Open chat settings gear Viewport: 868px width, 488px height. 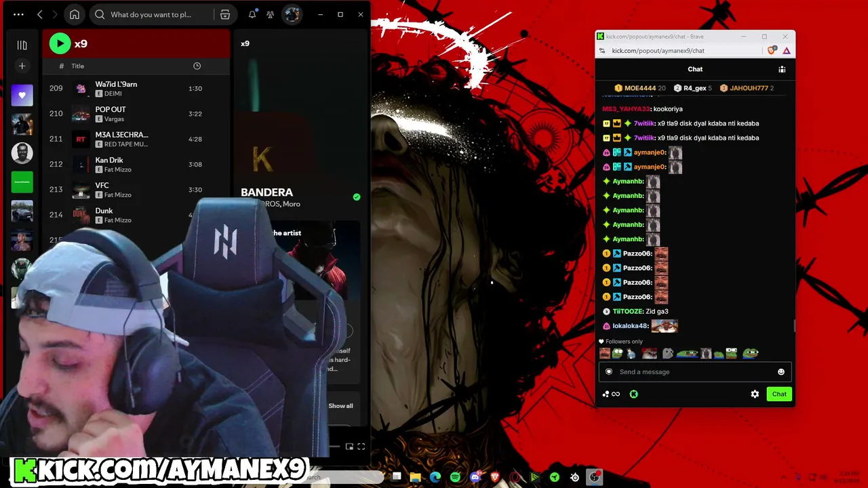pyautogui.click(x=755, y=394)
